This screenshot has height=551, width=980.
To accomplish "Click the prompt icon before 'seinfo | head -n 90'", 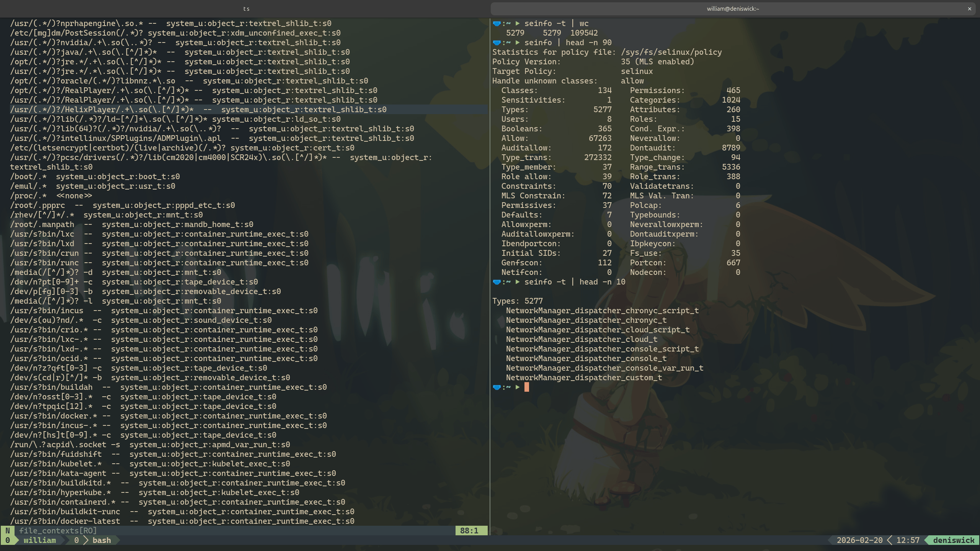I will (x=497, y=43).
